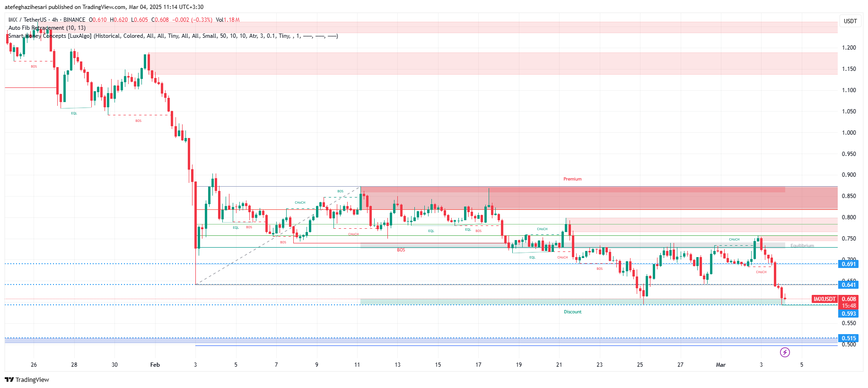Screen dimensions: 868x388
Task: Click the 21 date on time axis
Action: point(559,365)
